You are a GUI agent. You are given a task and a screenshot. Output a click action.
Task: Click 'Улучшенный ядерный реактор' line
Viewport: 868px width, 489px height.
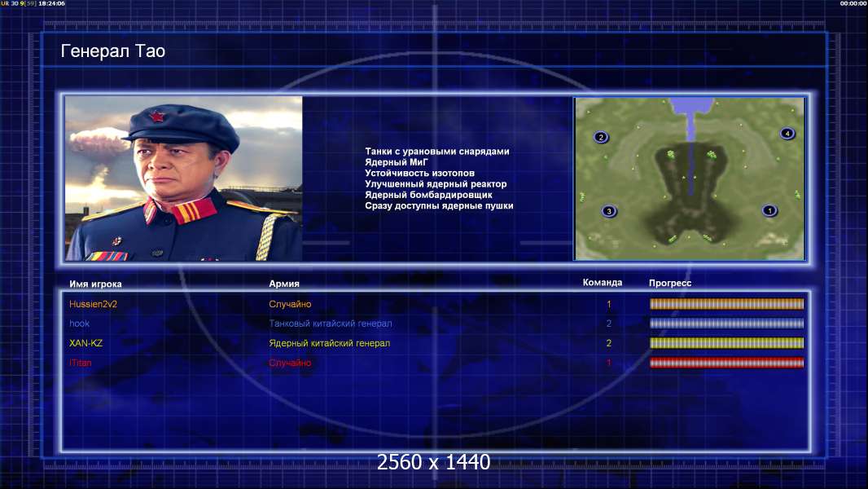pyautogui.click(x=436, y=184)
